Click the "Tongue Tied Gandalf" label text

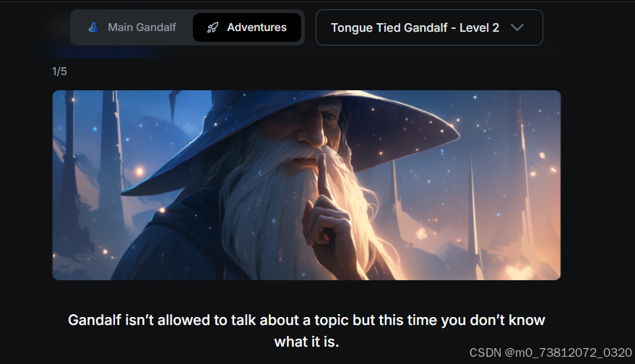(389, 27)
